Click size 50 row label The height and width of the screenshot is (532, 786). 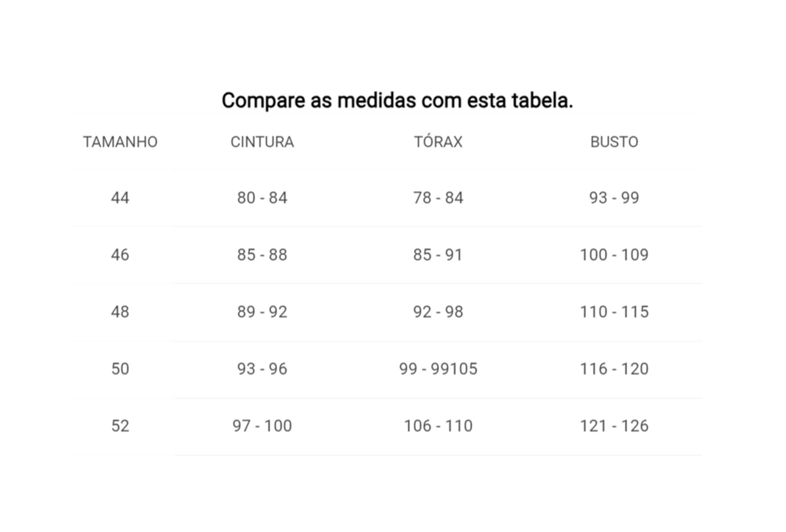click(121, 369)
